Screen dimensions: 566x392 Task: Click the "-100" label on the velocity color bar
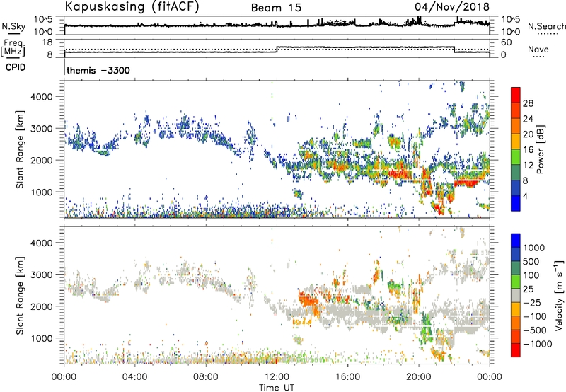535,316
